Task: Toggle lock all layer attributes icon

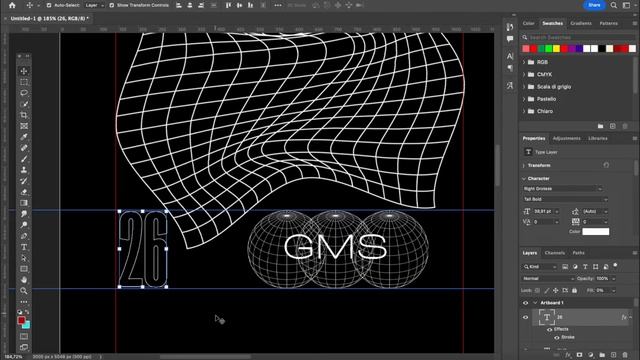Action: (574, 291)
